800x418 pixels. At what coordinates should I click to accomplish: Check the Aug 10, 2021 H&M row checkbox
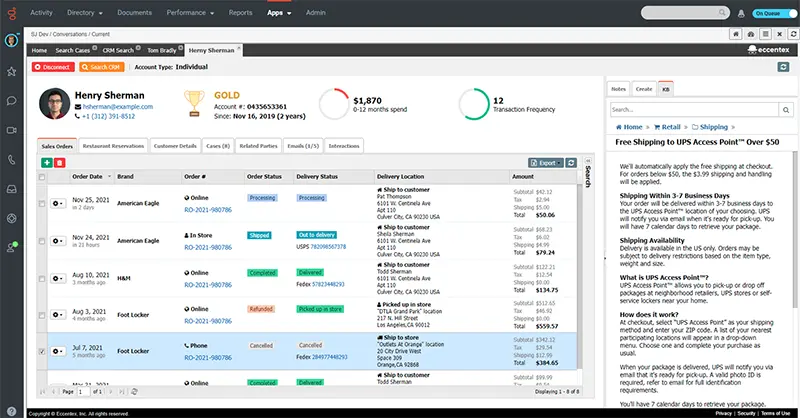(x=42, y=279)
